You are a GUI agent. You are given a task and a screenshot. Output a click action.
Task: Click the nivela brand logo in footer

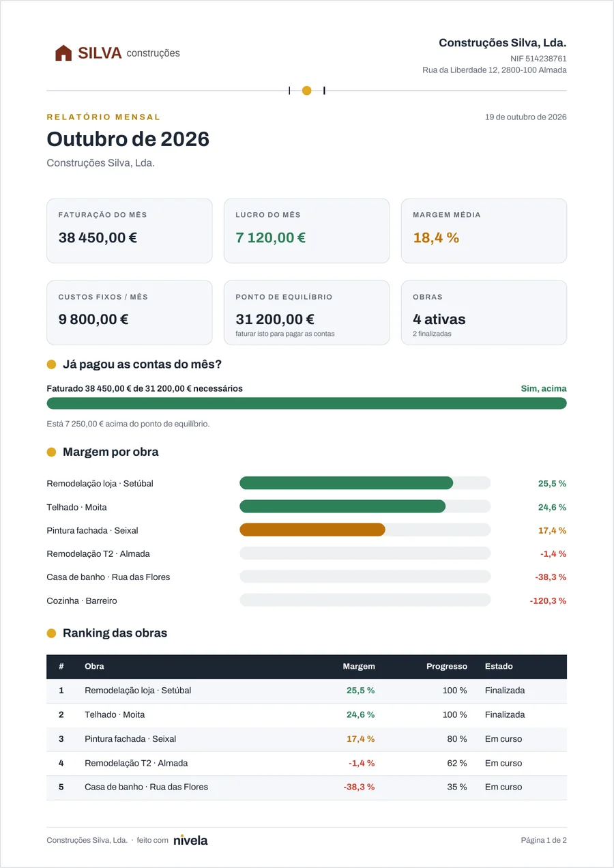pos(190,840)
